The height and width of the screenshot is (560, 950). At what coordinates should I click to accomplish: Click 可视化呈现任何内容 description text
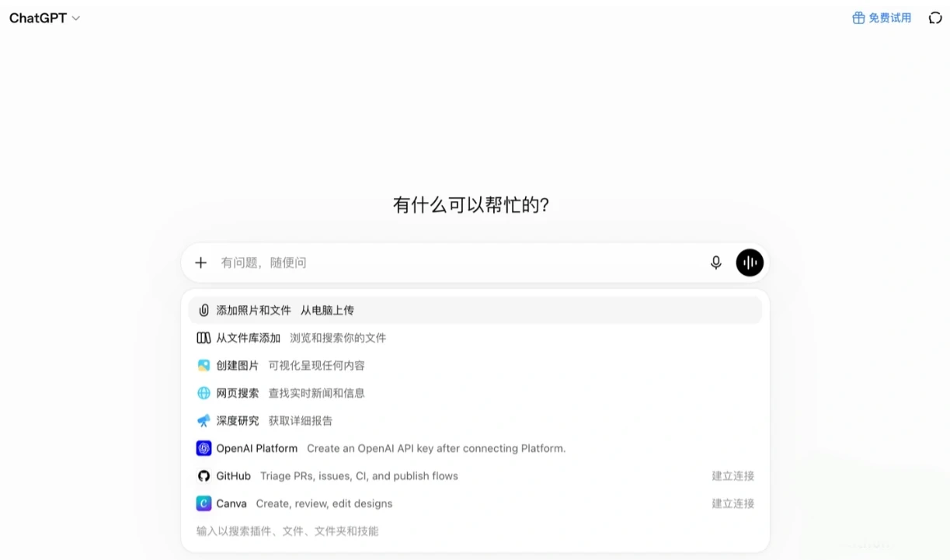pyautogui.click(x=316, y=365)
